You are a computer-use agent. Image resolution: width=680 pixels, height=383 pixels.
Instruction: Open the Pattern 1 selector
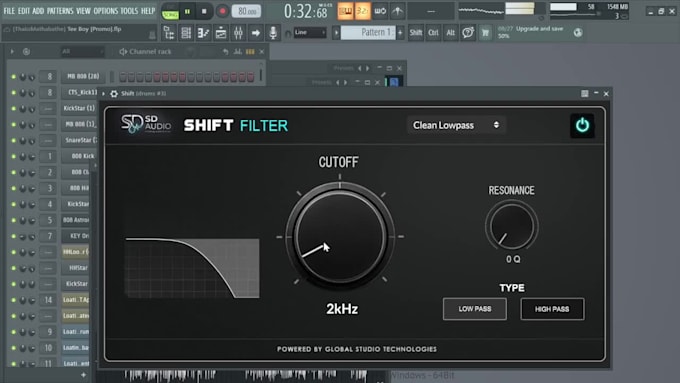point(368,33)
